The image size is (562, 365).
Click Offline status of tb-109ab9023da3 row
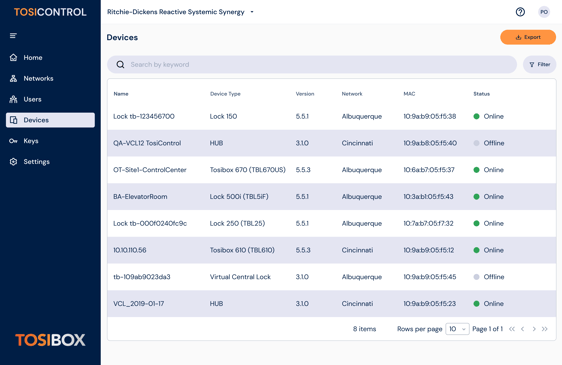pyautogui.click(x=489, y=277)
